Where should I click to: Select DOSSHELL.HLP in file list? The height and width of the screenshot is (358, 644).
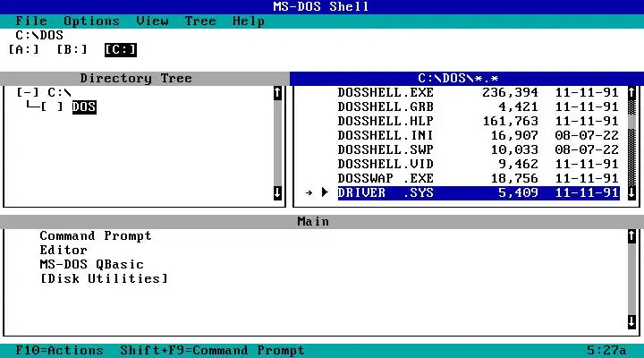point(479,121)
